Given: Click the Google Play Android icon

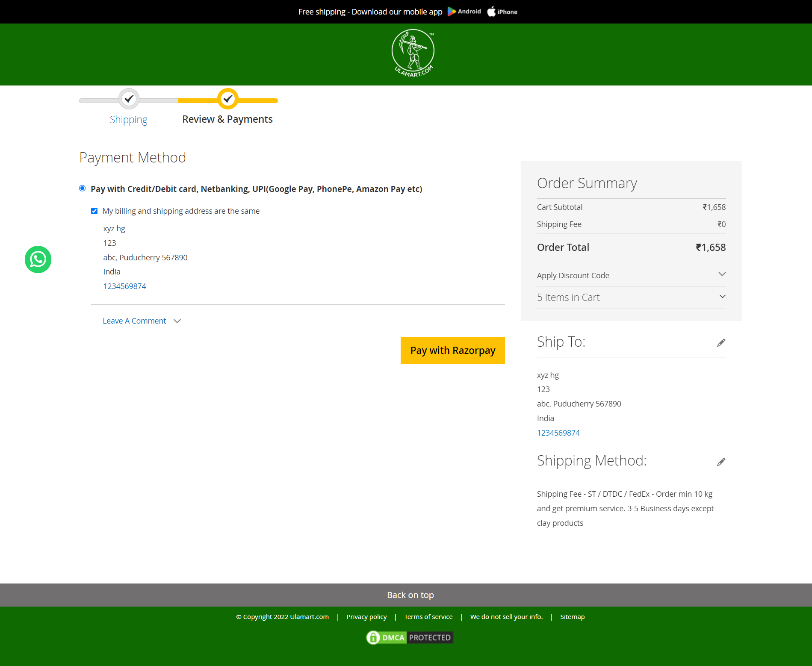Looking at the screenshot, I should pos(452,12).
